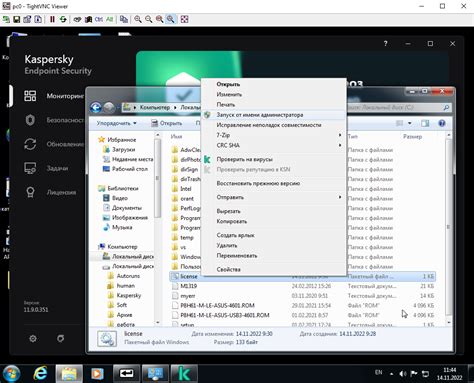Open TightVNC connection options icon
This screenshot has height=383, width=474.
(x=27, y=19)
